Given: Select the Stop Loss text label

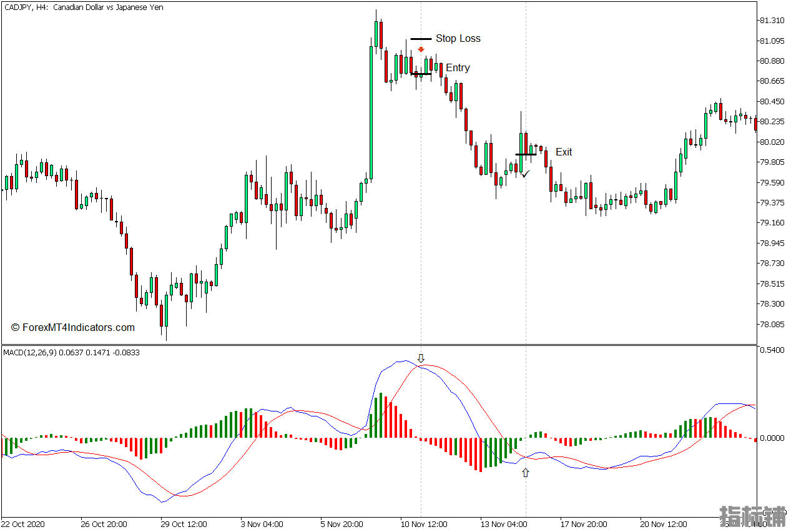Looking at the screenshot, I should click(458, 39).
